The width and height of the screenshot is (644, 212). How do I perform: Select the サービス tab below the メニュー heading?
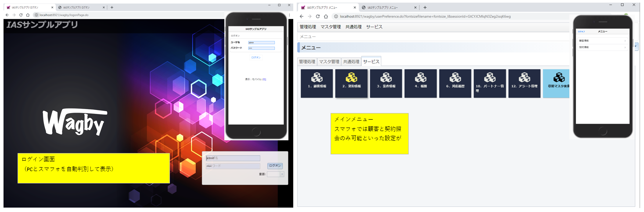pyautogui.click(x=371, y=61)
